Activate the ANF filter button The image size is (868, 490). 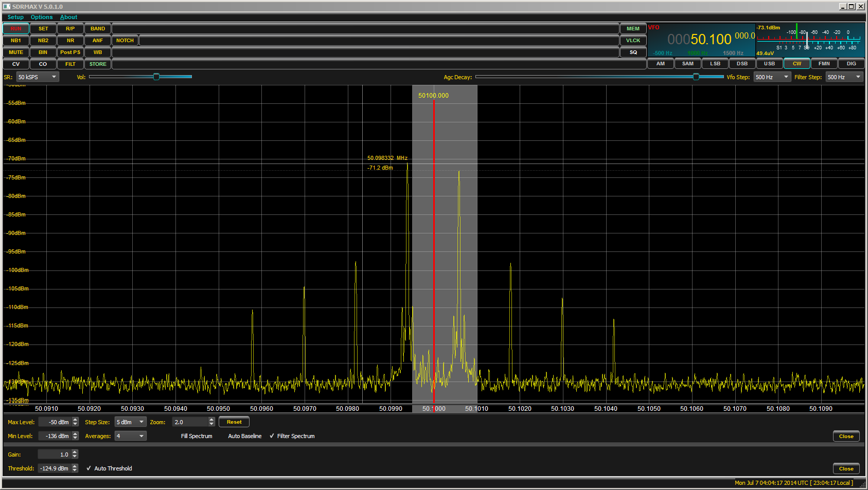pos(98,41)
